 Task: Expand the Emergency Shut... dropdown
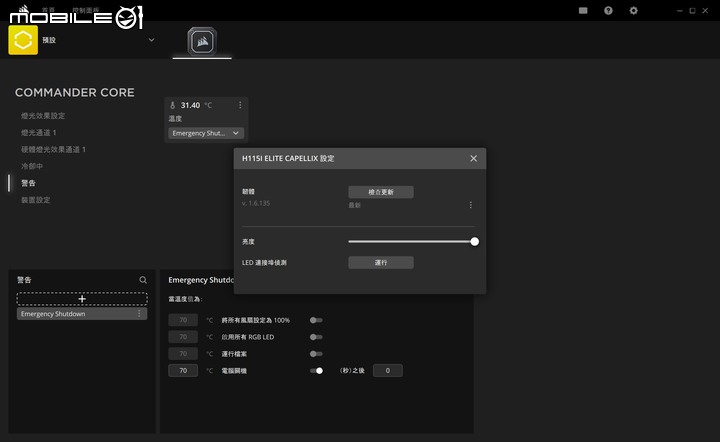[x=206, y=133]
